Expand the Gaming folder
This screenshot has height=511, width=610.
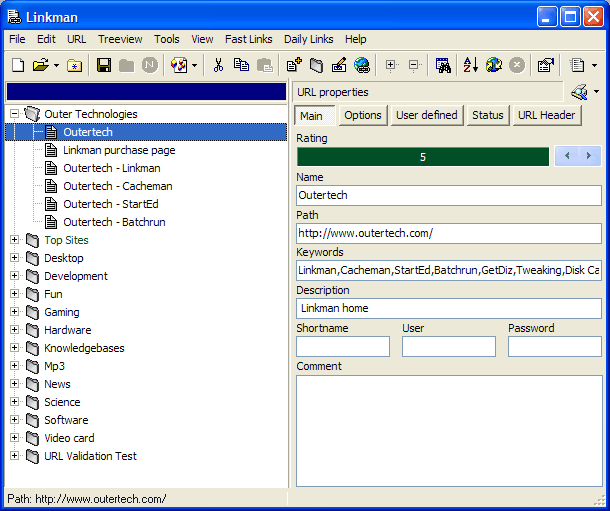(14, 312)
